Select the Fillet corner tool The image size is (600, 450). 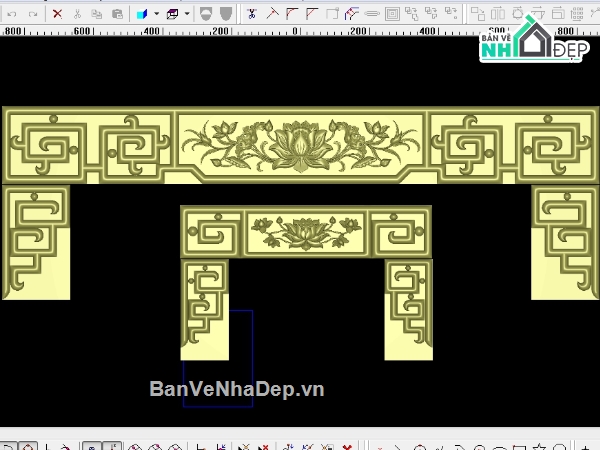(x=292, y=14)
